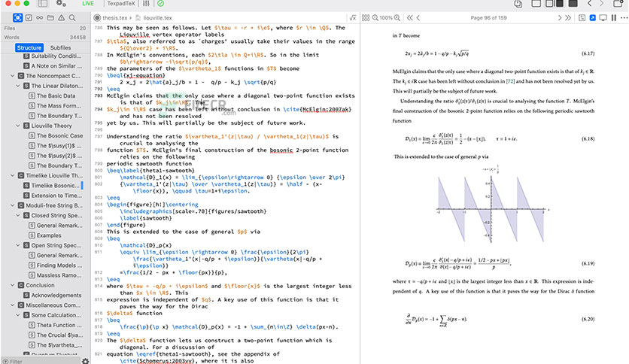Toggle PDF scroll layout icon

coord(582,17)
